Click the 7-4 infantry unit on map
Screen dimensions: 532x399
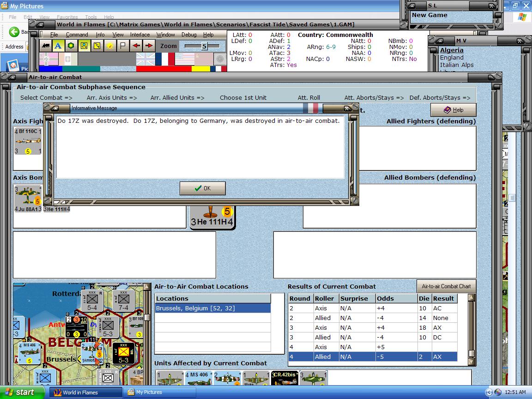(123, 301)
